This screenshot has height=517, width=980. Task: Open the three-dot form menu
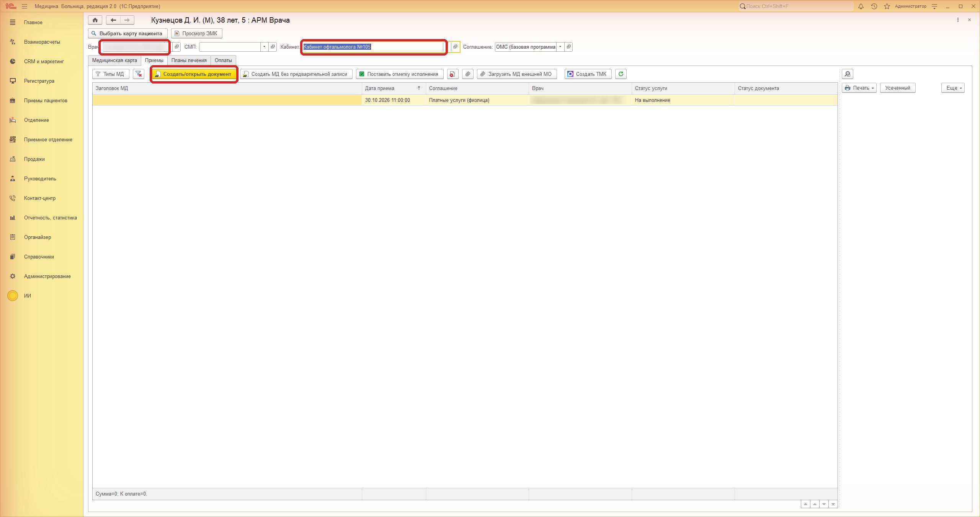click(958, 20)
